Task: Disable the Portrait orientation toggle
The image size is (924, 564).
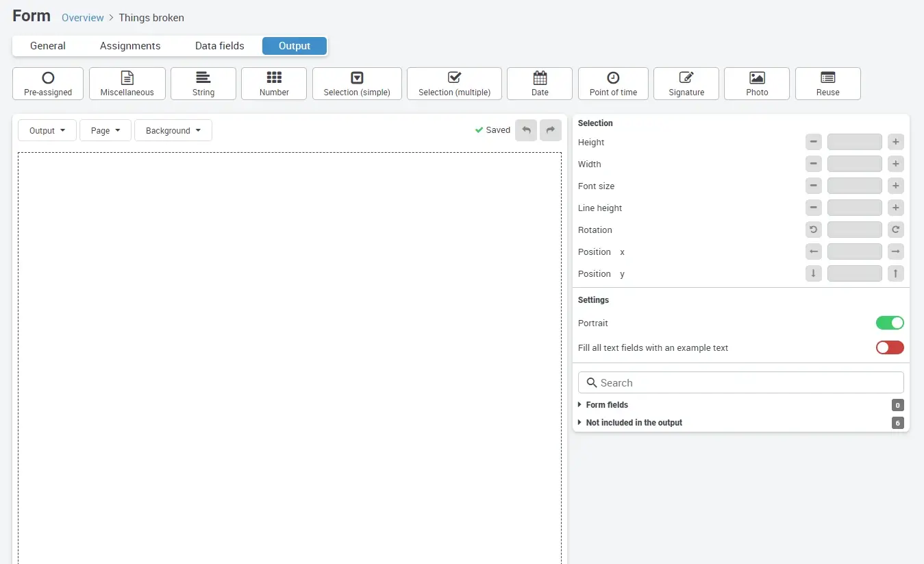Action: [x=889, y=323]
